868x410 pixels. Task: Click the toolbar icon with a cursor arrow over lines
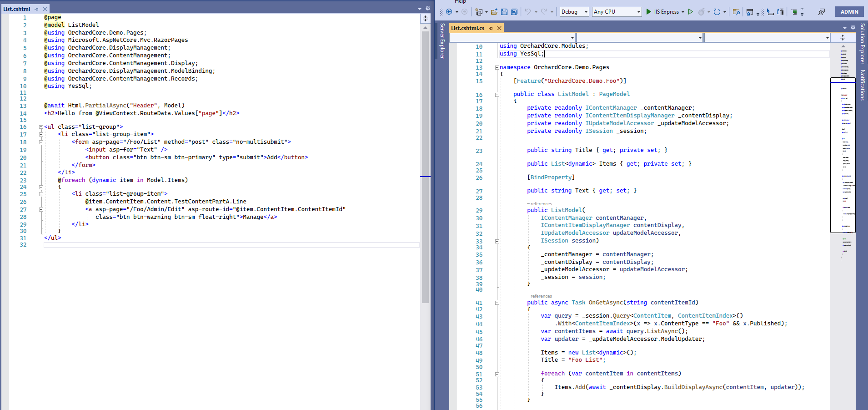pos(770,12)
